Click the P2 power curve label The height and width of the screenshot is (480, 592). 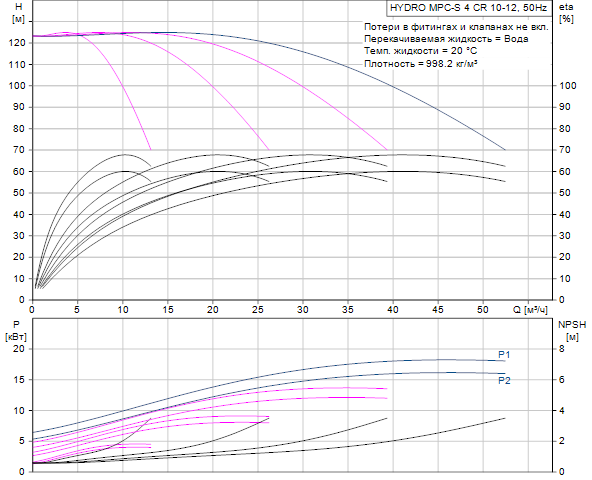click(504, 380)
